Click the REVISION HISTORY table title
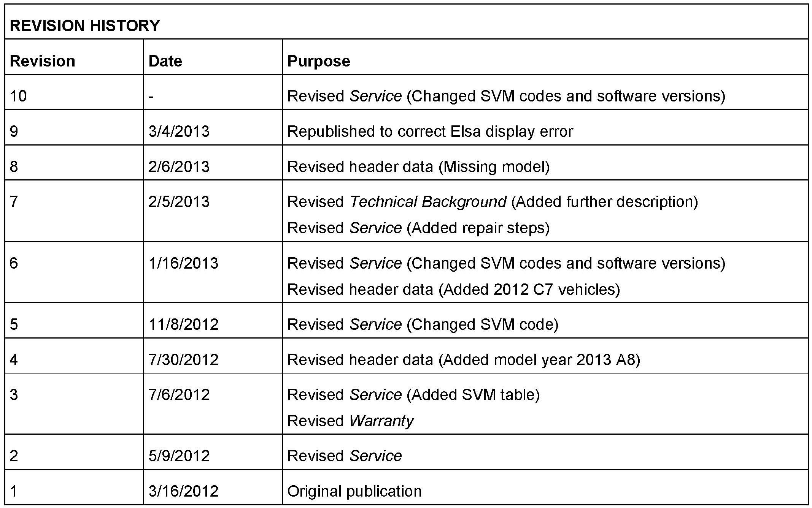Image resolution: width=812 pixels, height=508 pixels. (x=85, y=26)
